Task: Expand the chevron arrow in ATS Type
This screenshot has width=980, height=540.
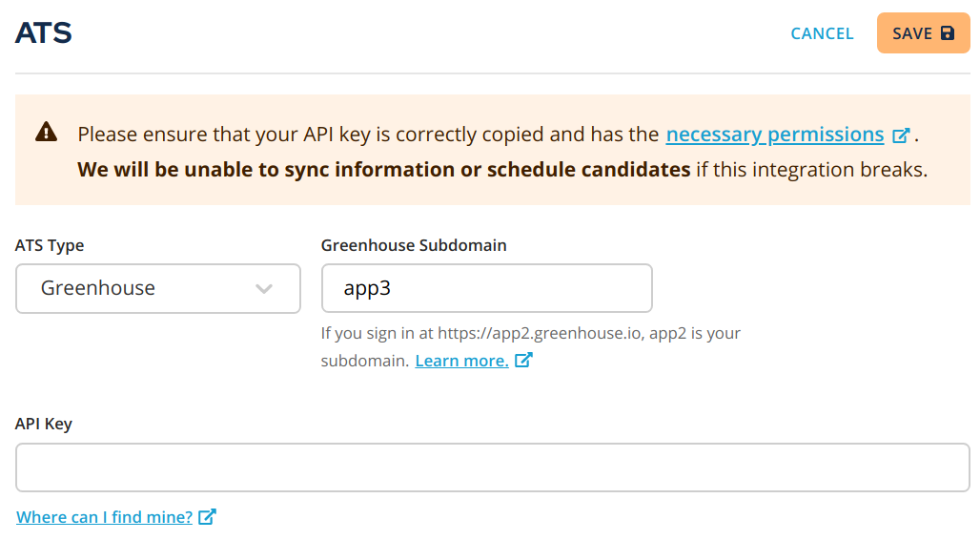Action: (x=264, y=288)
